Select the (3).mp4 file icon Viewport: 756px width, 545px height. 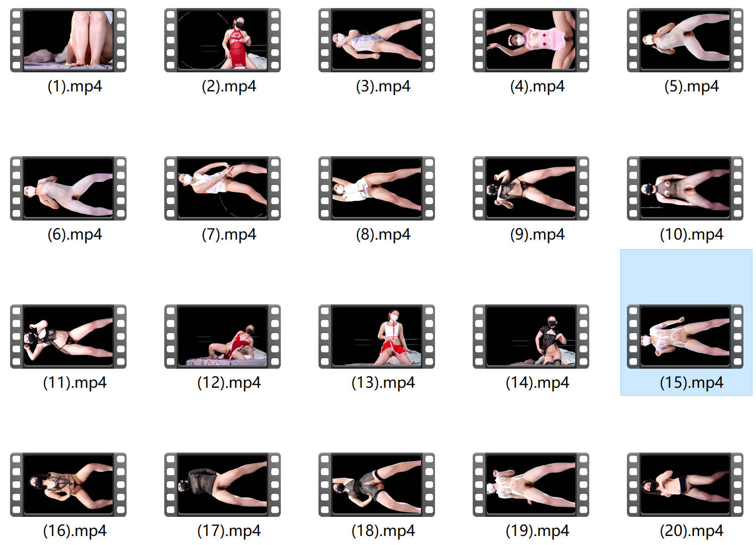(377, 40)
